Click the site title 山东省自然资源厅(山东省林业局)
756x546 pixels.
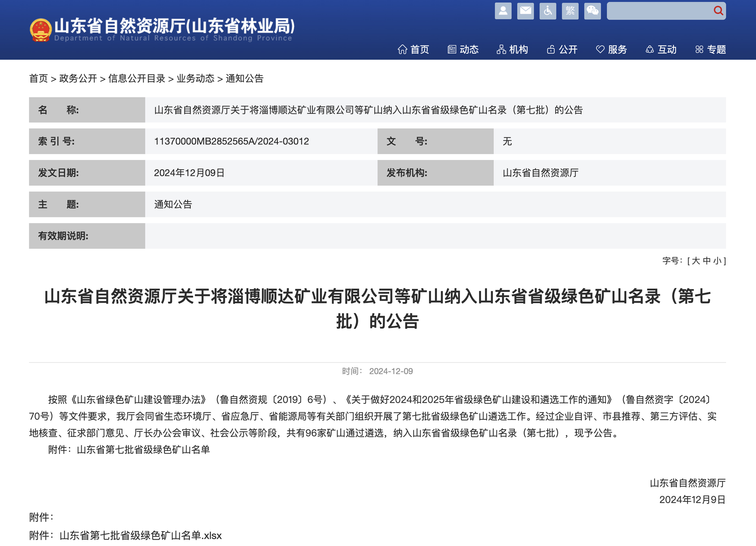(174, 26)
